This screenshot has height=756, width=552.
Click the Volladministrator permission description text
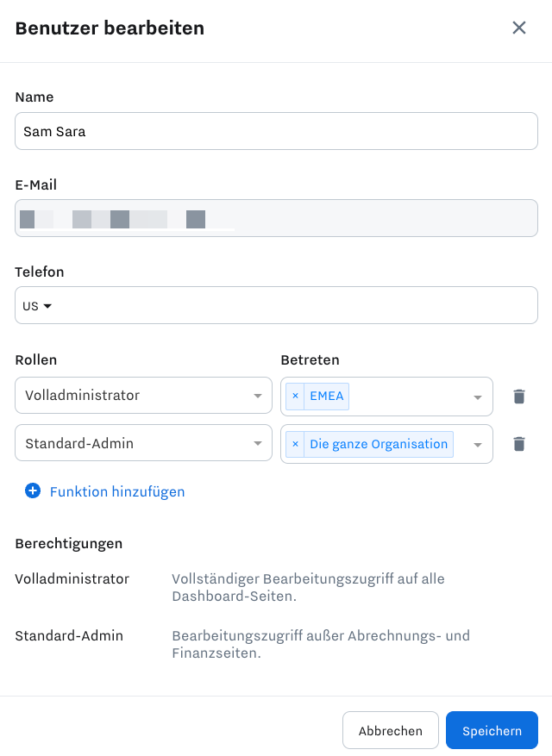[x=308, y=587]
